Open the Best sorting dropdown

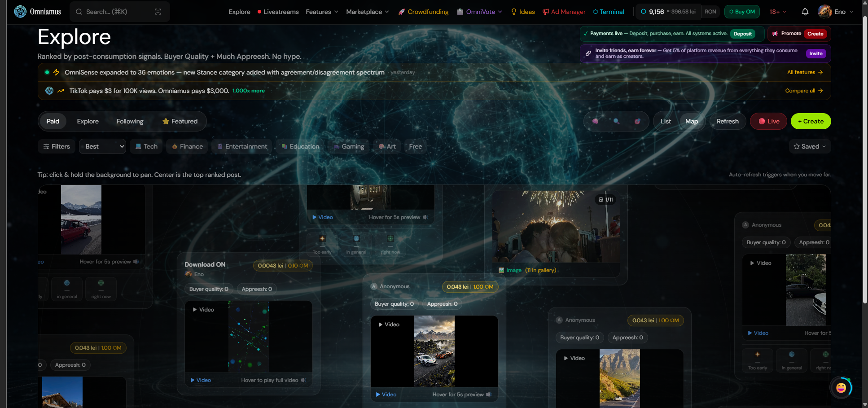[102, 146]
